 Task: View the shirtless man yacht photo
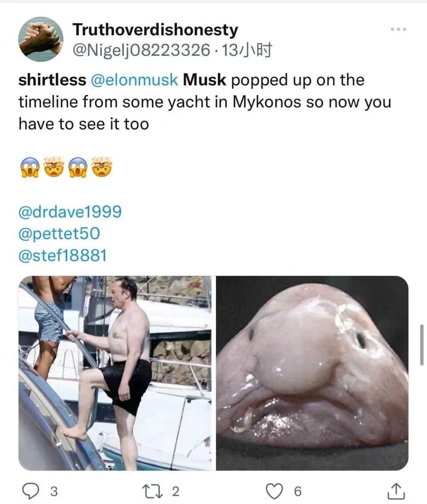coord(115,373)
